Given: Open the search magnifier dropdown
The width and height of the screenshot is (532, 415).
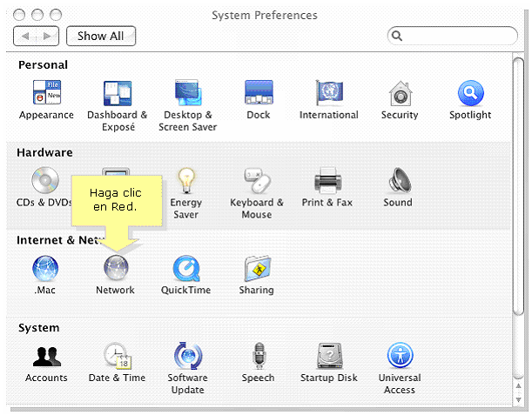Looking at the screenshot, I should [x=397, y=37].
